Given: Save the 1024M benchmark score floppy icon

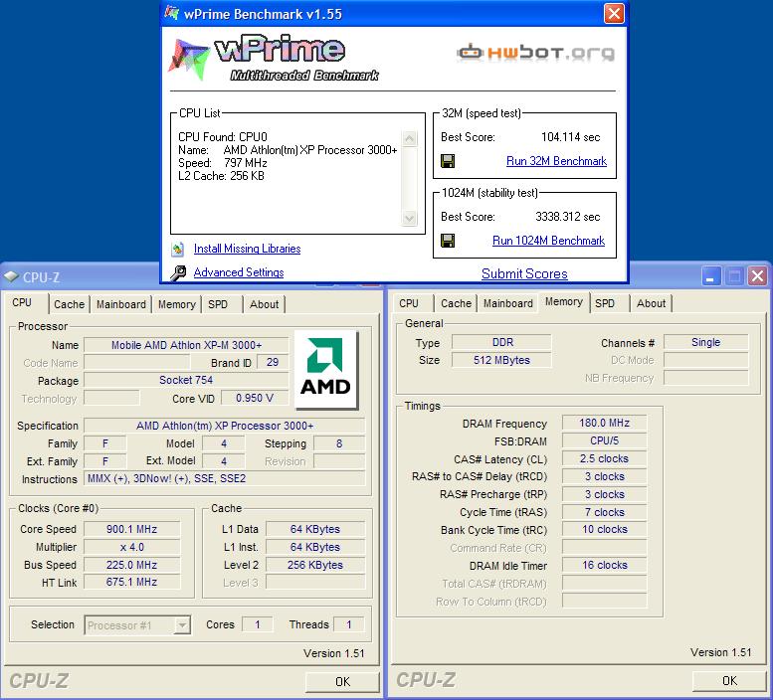Looking at the screenshot, I should (x=448, y=241).
